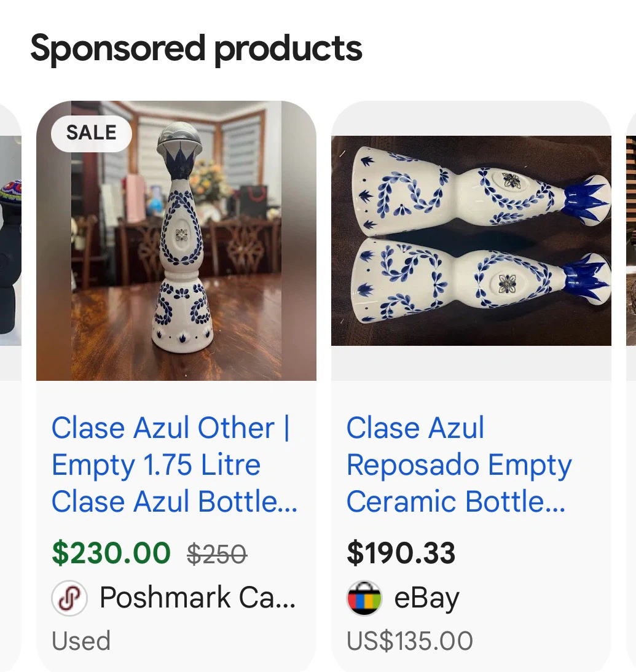Select the eBay seller name
636x672 pixels.
426,599
